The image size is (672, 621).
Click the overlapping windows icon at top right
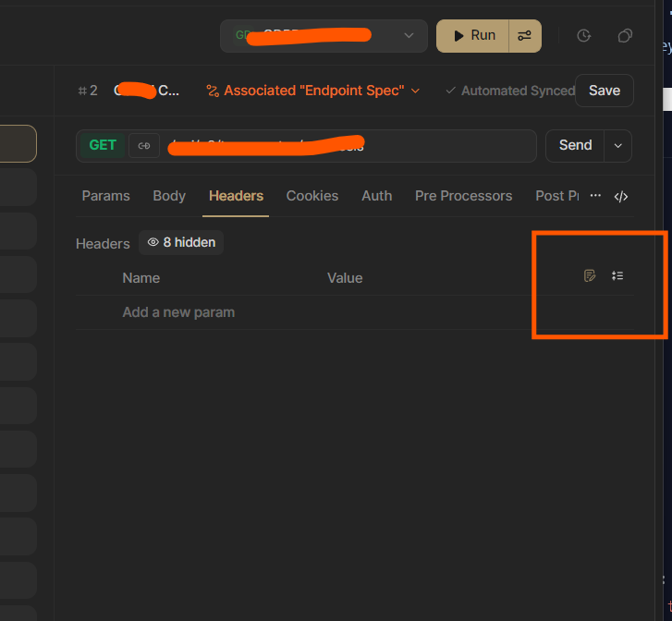pos(625,36)
